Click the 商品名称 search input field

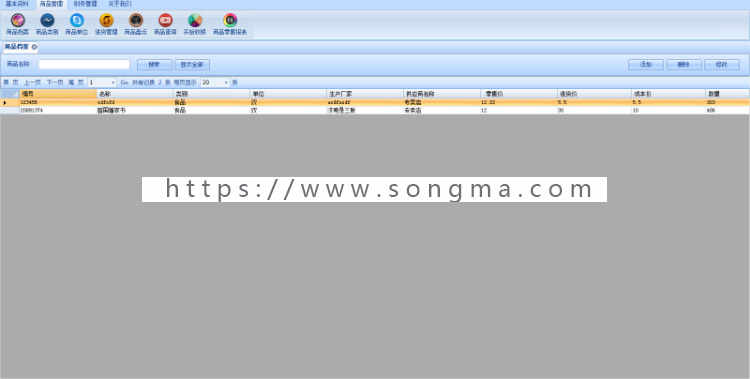pos(84,64)
